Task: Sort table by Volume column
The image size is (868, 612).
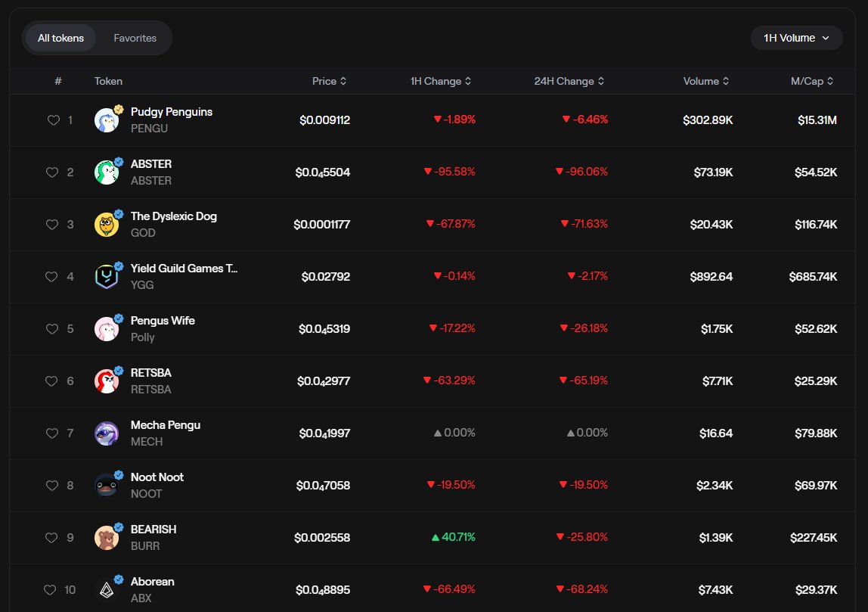Action: point(705,81)
